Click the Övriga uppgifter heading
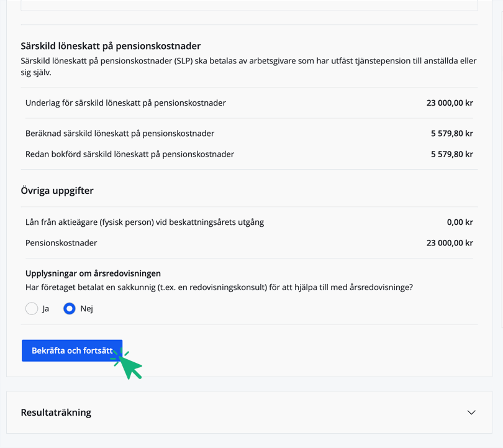The width and height of the screenshot is (503, 448). click(57, 191)
